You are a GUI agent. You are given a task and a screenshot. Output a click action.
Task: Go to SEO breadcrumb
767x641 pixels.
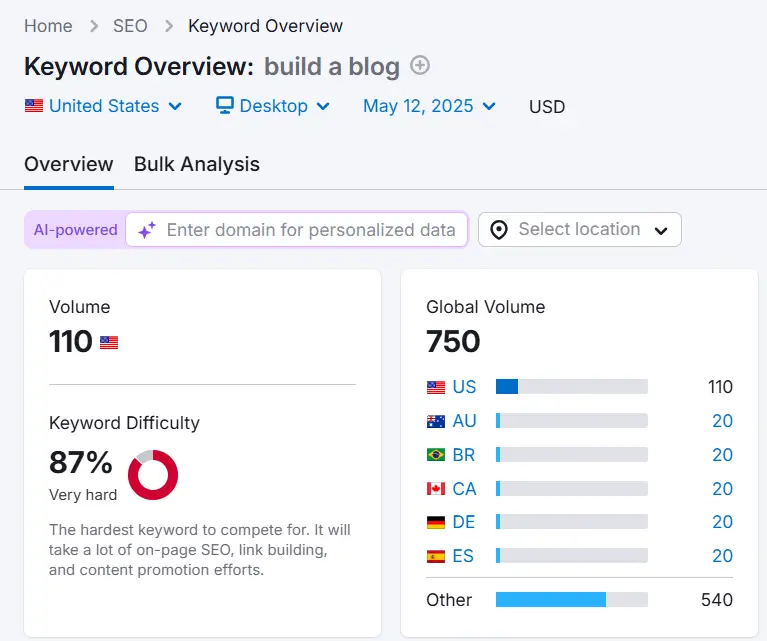pos(130,26)
